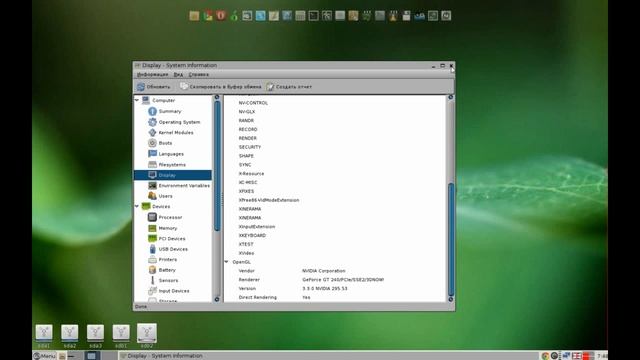Viewport: 640px width, 360px height.
Task: Click Copy to clipboard (Скопировать в буфер обмена)
Action: (220, 87)
